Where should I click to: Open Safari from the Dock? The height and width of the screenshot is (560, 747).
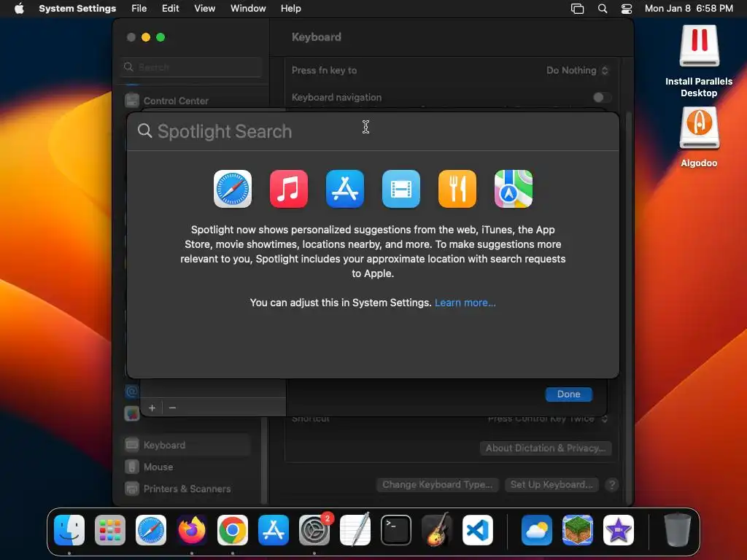(151, 530)
